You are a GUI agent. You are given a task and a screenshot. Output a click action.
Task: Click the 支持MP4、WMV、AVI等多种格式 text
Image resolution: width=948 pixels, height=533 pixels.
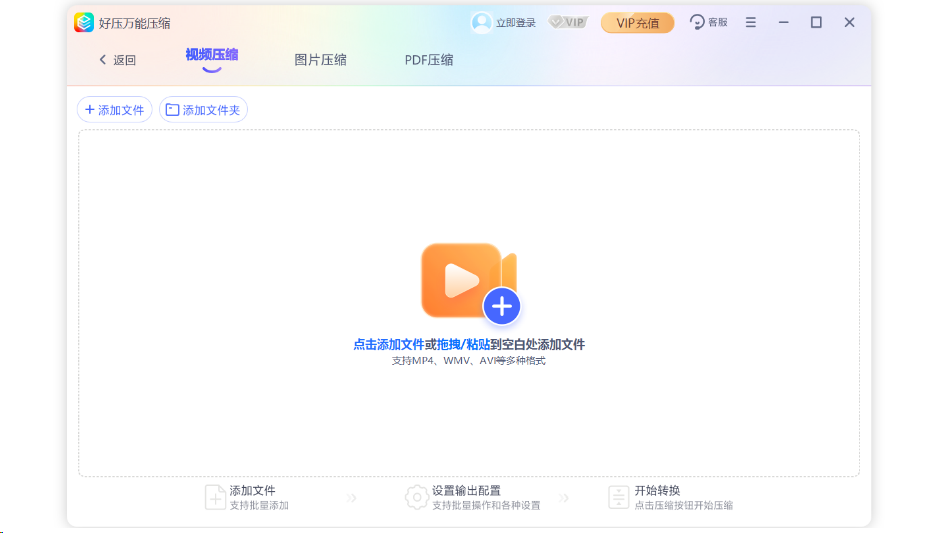pyautogui.click(x=469, y=361)
